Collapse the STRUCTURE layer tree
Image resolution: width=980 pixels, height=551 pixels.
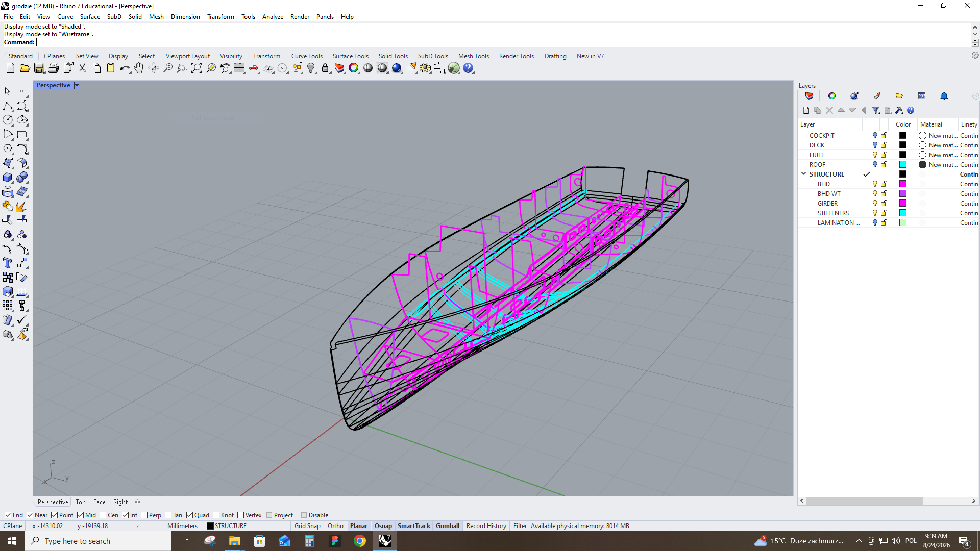point(804,174)
